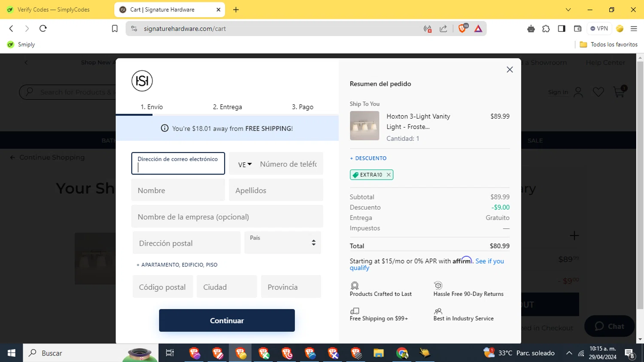Image resolution: width=644 pixels, height=362 pixels.
Task: Click the Hoxton vanity light thumbnail
Action: 365,126
